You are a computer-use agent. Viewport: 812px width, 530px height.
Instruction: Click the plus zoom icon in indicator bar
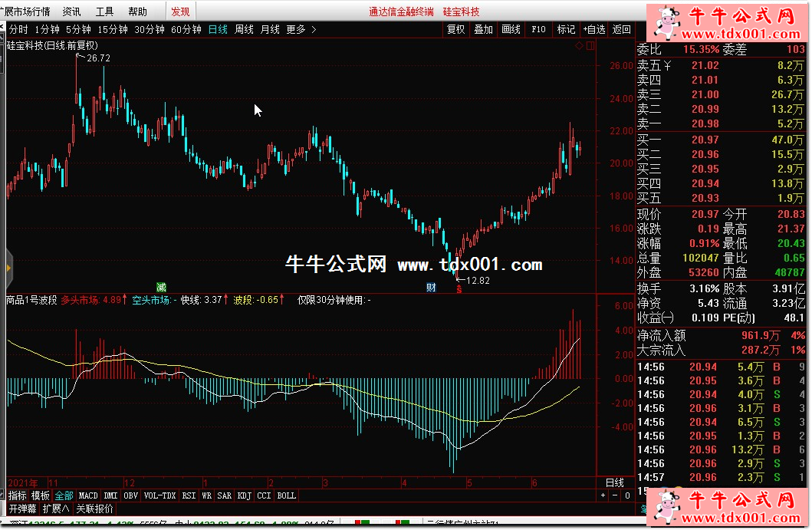pyautogui.click(x=603, y=496)
